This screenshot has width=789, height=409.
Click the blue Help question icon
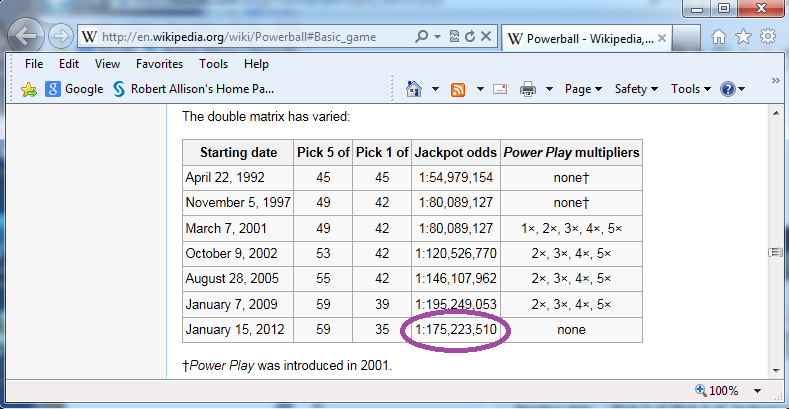click(x=728, y=89)
